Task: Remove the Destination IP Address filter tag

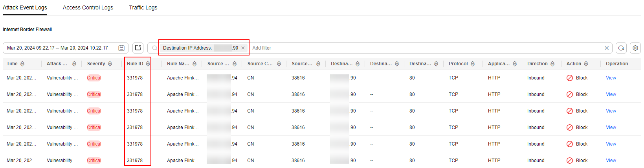Action: pos(243,48)
